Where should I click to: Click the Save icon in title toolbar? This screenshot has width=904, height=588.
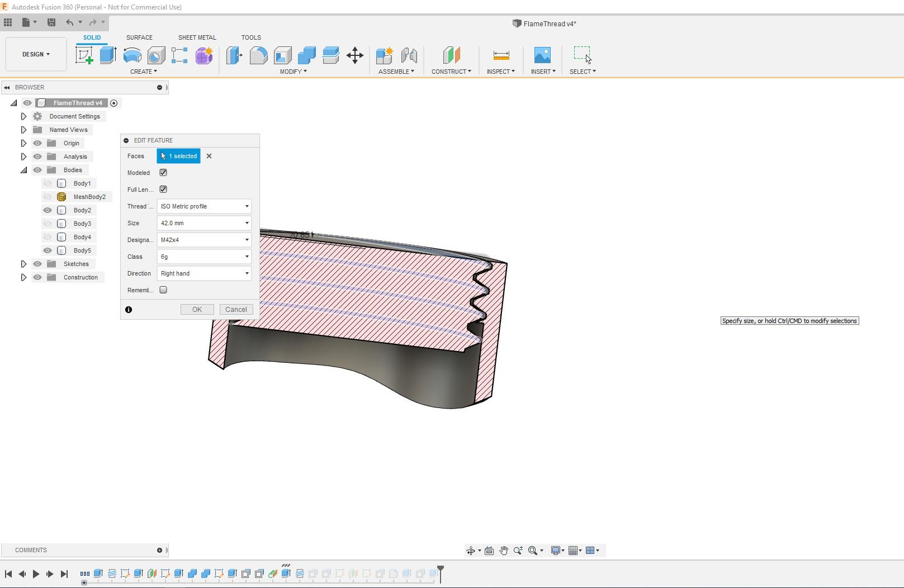tap(51, 22)
